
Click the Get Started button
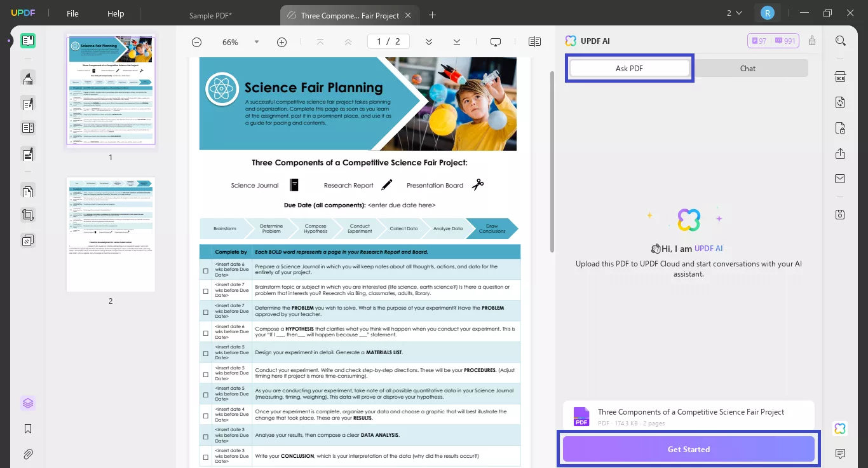[688, 449]
